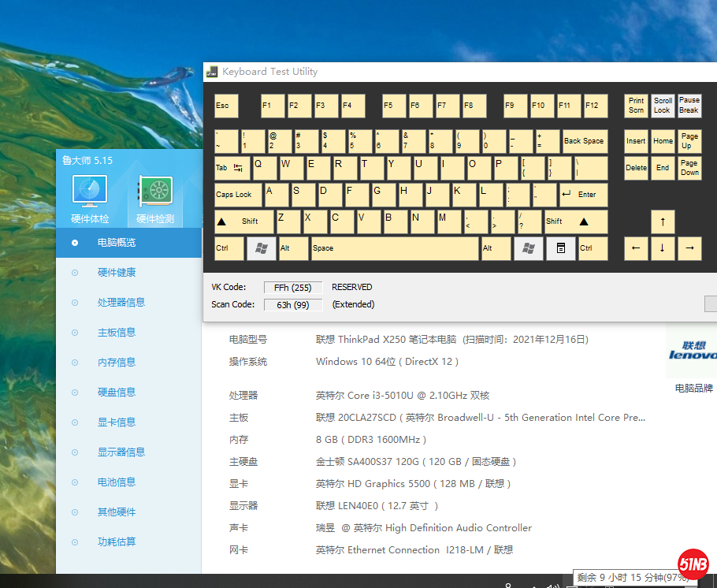Click the up arrow key
This screenshot has height=588, width=717.
tap(663, 221)
